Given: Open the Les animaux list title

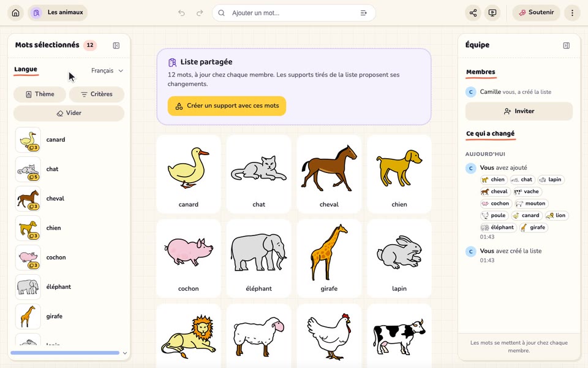Looking at the screenshot, I should point(58,13).
